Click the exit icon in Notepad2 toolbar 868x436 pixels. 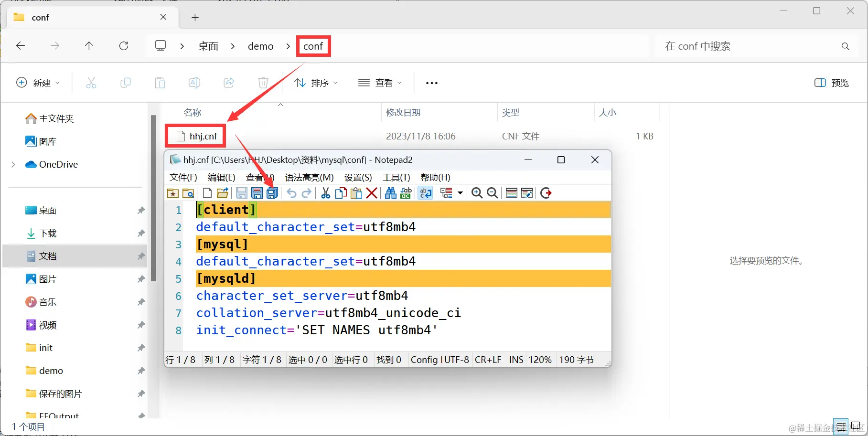546,193
